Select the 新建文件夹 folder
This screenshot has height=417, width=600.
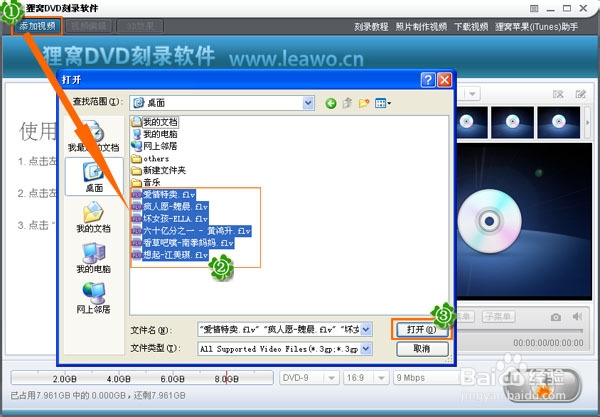[158, 170]
